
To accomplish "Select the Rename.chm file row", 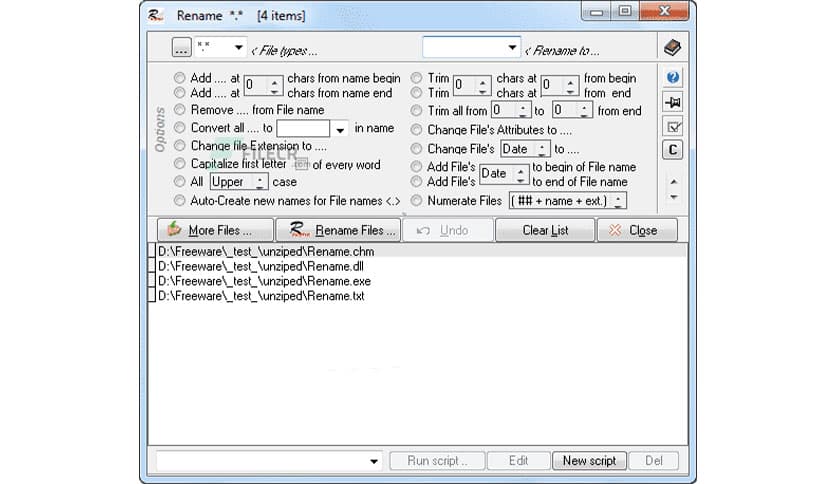I will point(417,251).
